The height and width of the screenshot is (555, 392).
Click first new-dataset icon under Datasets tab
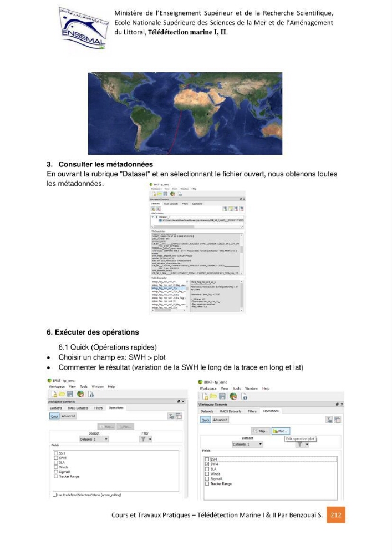click(x=154, y=209)
